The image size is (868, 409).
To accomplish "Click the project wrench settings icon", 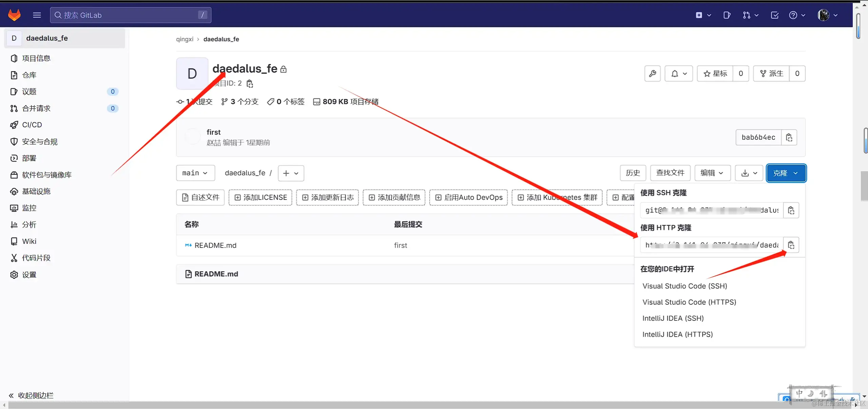I will 652,74.
